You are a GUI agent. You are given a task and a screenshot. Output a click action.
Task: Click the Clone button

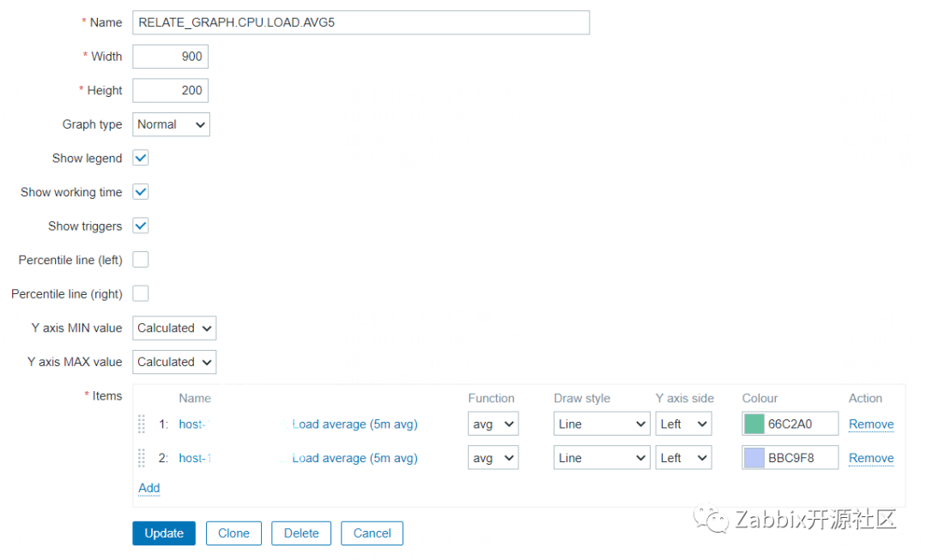(233, 533)
